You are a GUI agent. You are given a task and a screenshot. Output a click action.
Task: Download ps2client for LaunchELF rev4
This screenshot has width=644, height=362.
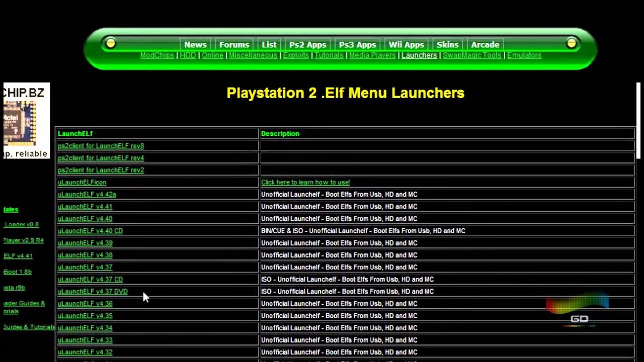[101, 158]
